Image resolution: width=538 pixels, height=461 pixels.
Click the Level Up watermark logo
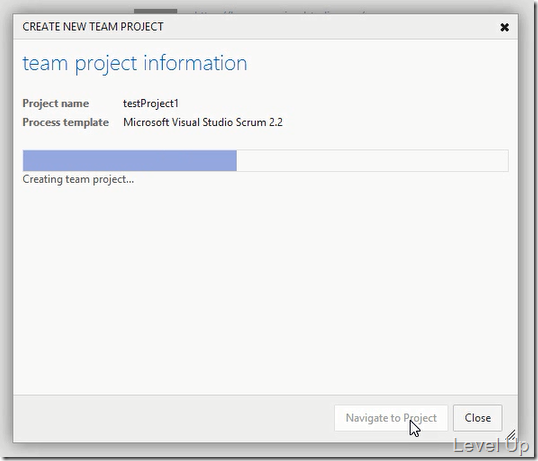click(x=491, y=446)
